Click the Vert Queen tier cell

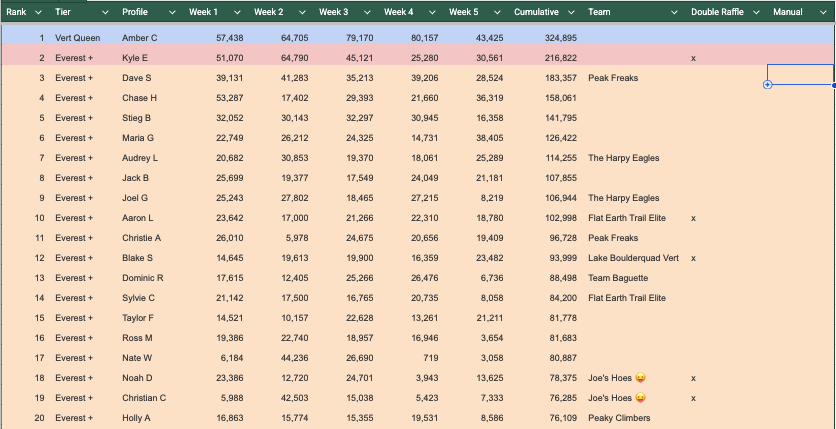(x=78, y=38)
